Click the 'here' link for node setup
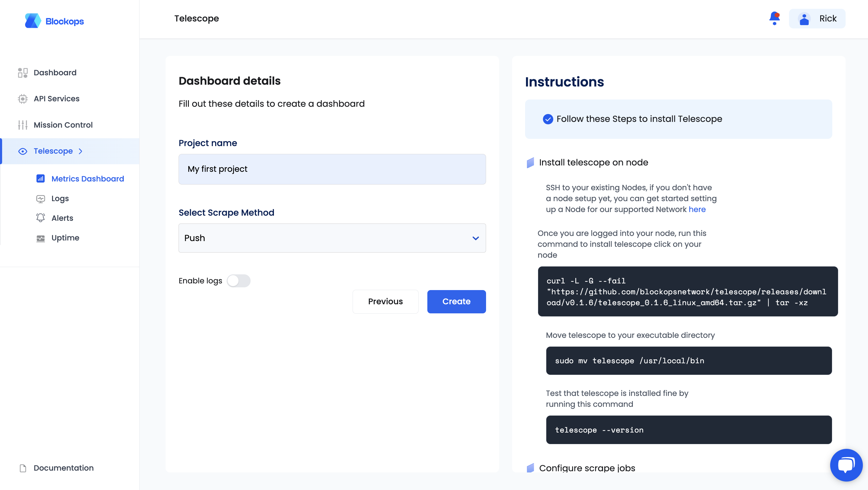The image size is (868, 490). tap(697, 210)
